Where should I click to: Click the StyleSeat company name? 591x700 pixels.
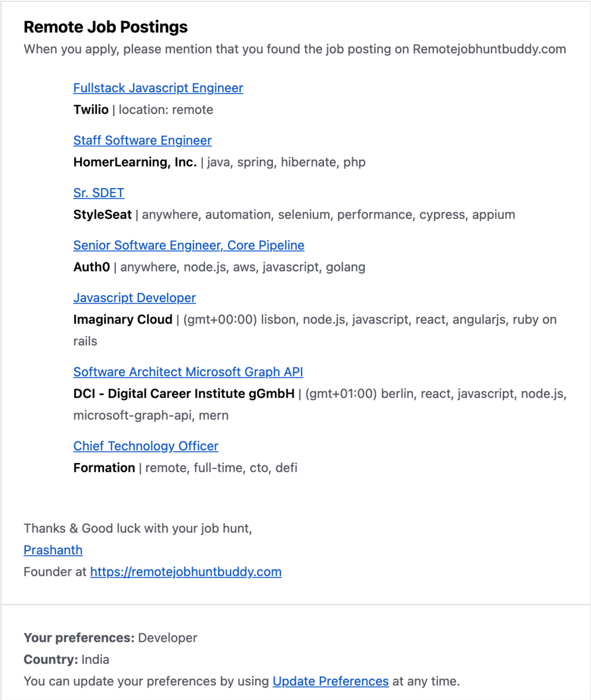click(x=102, y=215)
